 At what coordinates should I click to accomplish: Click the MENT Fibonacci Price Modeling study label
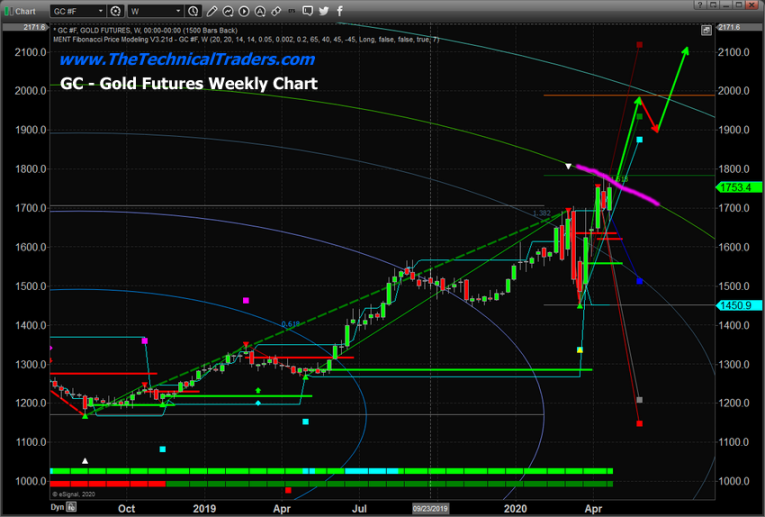point(246,39)
